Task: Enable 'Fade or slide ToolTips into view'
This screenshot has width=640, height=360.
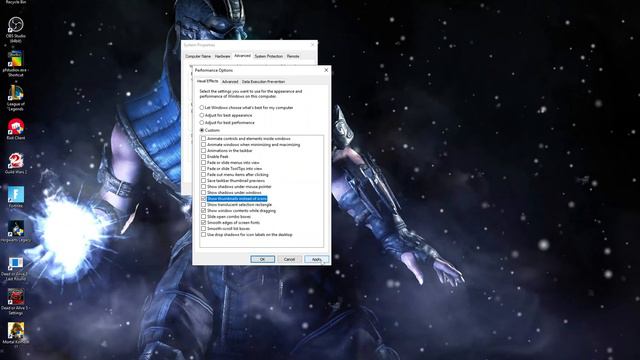Action: coord(203,169)
